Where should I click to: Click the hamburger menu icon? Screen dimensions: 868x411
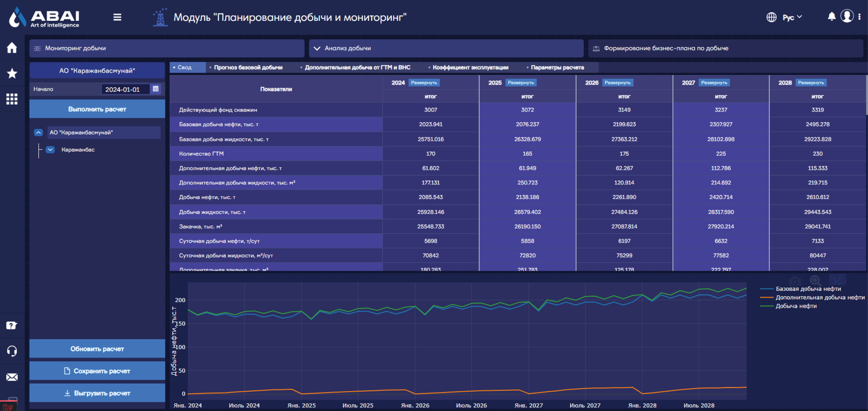(117, 17)
